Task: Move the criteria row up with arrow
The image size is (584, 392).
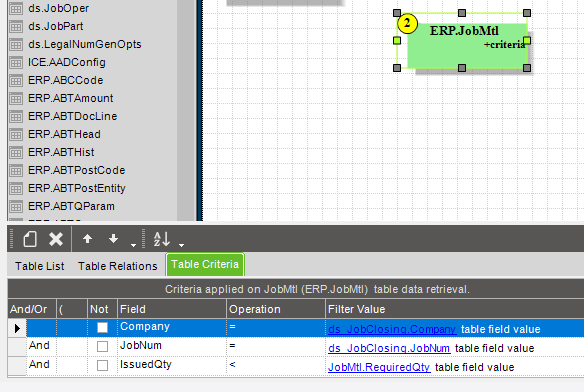Action: (88, 238)
